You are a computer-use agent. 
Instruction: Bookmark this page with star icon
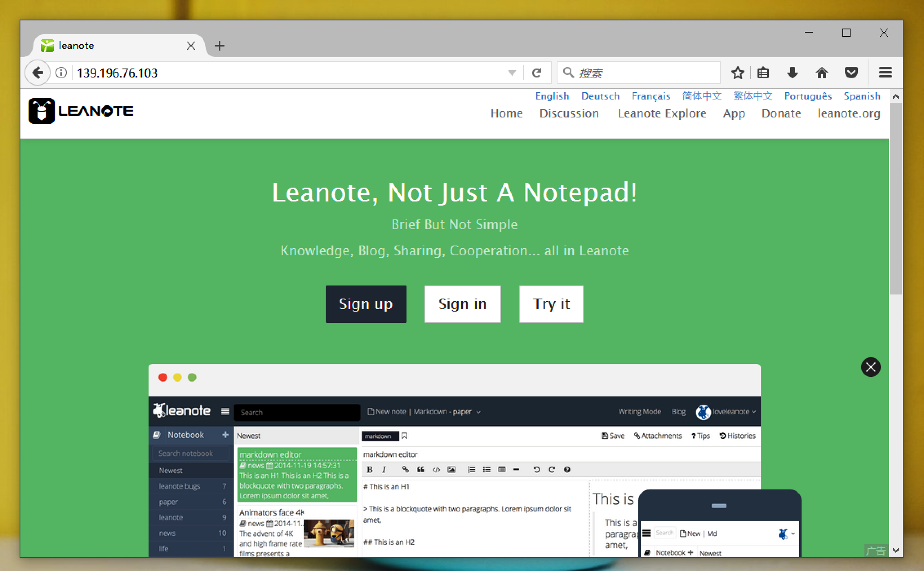point(737,73)
